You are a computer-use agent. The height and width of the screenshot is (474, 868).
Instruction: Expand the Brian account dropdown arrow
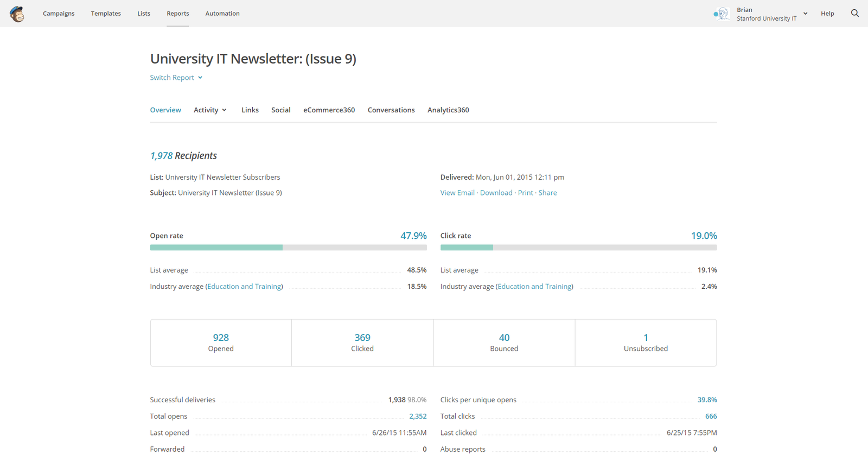point(805,14)
